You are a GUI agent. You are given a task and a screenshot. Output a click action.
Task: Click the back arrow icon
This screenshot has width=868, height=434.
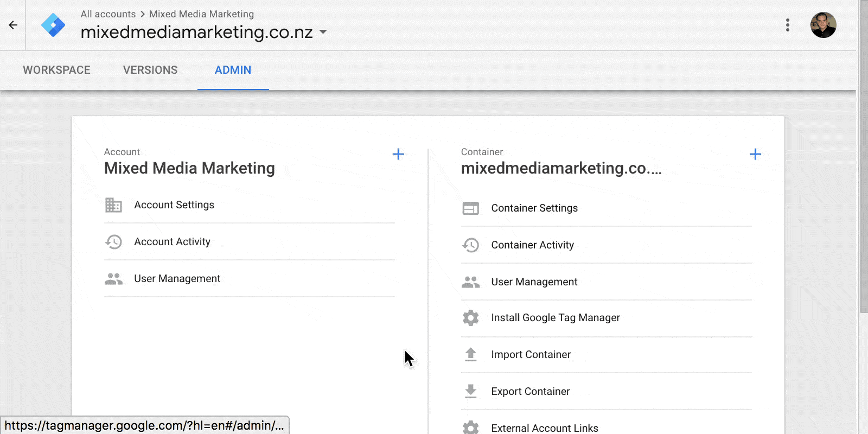tap(13, 25)
